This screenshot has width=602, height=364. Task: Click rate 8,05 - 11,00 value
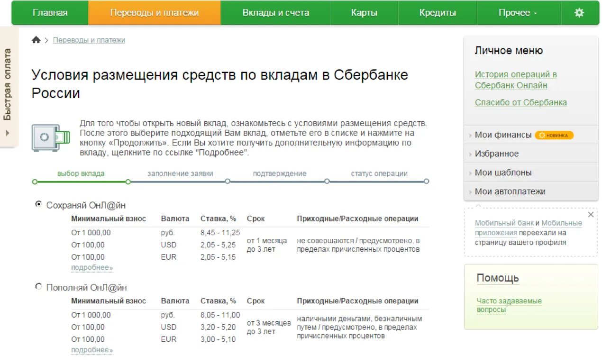click(x=220, y=315)
